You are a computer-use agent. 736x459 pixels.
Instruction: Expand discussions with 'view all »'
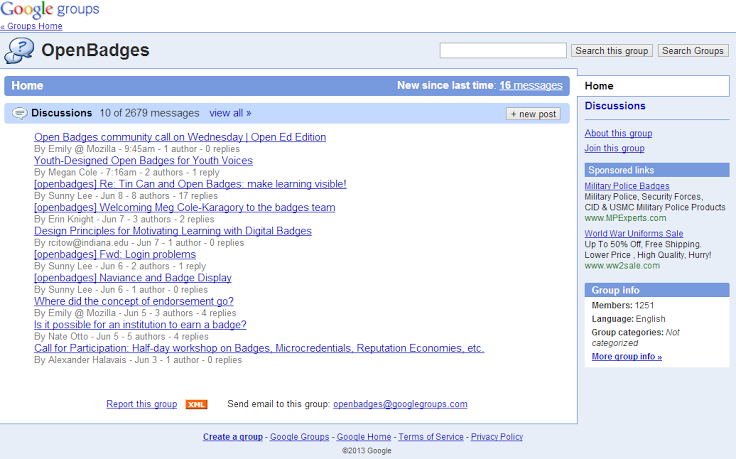pos(230,113)
